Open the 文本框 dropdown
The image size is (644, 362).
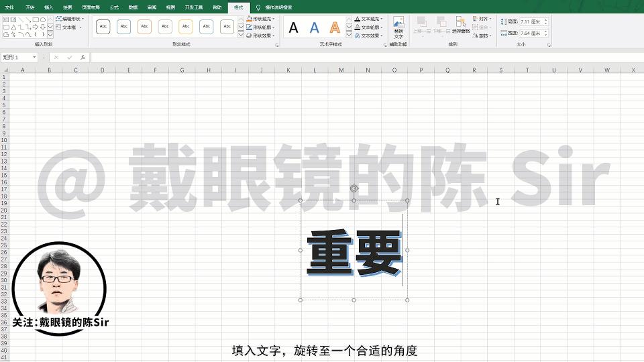coord(69,27)
